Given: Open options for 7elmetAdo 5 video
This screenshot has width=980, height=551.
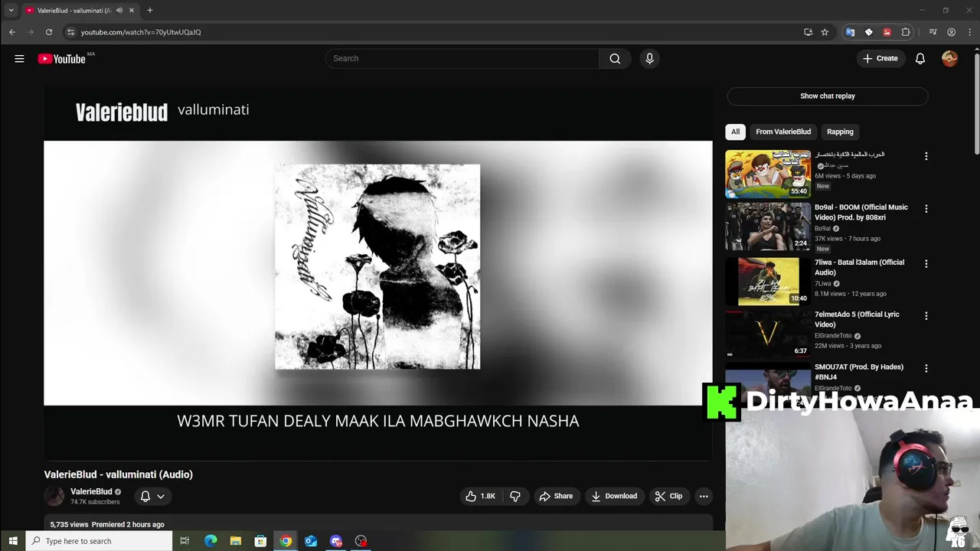Looking at the screenshot, I should [x=926, y=315].
